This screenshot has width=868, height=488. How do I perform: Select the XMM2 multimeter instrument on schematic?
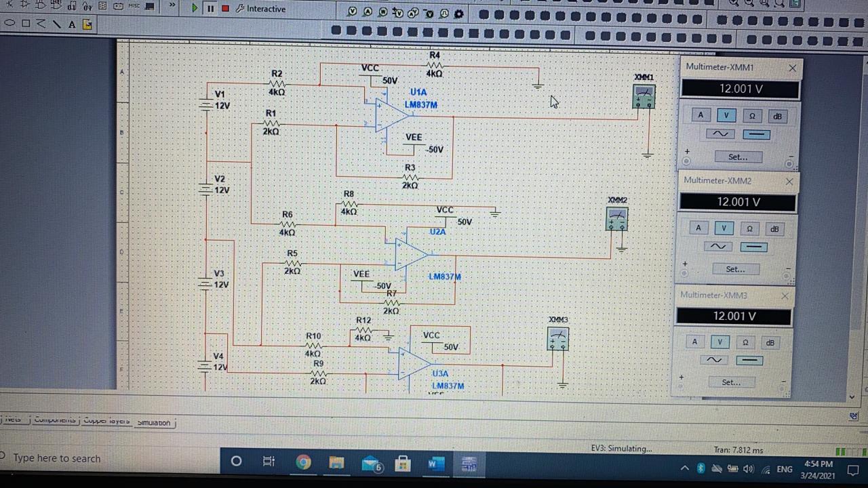pyautogui.click(x=616, y=219)
